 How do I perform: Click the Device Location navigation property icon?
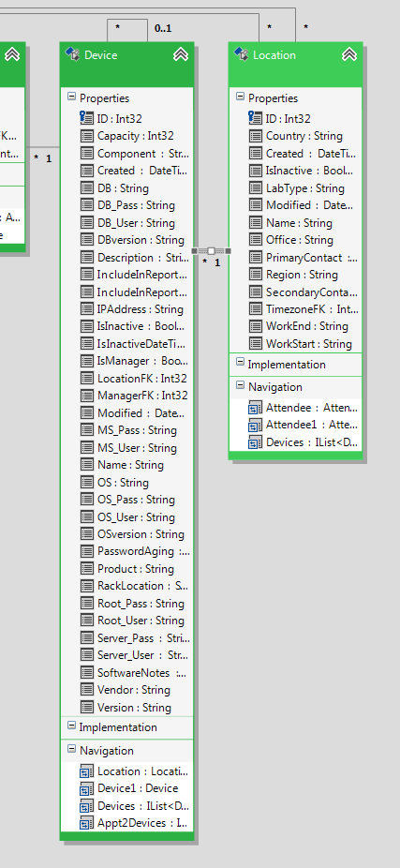86,771
